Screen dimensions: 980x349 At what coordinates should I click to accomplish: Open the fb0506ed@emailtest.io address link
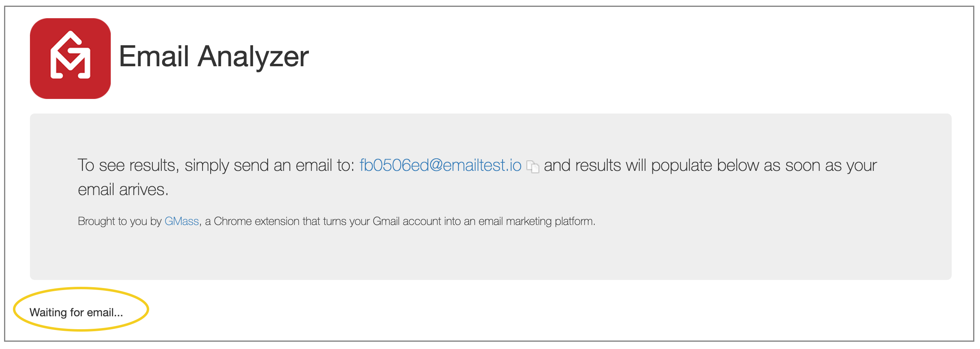click(x=440, y=166)
